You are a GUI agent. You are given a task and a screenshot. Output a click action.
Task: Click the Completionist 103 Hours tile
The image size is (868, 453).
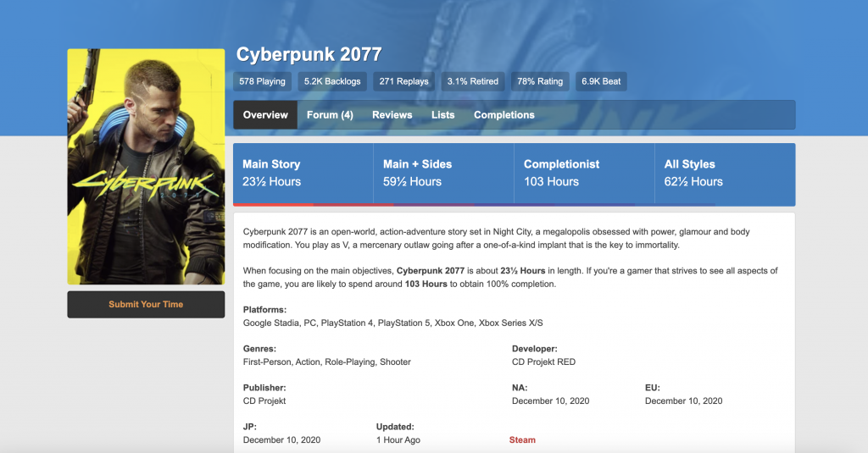pos(584,173)
